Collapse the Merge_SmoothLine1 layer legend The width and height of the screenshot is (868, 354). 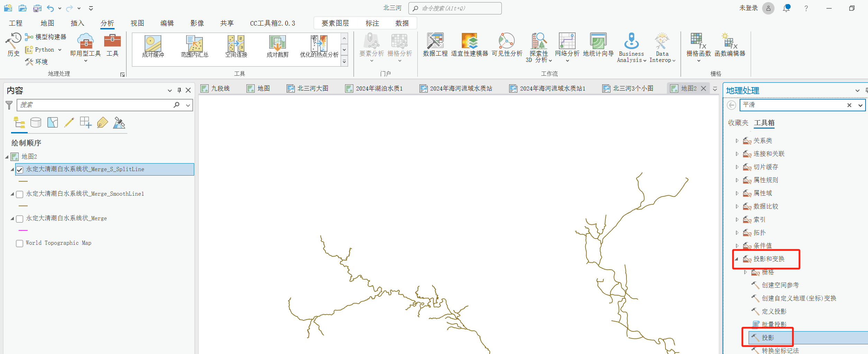tap(12, 194)
